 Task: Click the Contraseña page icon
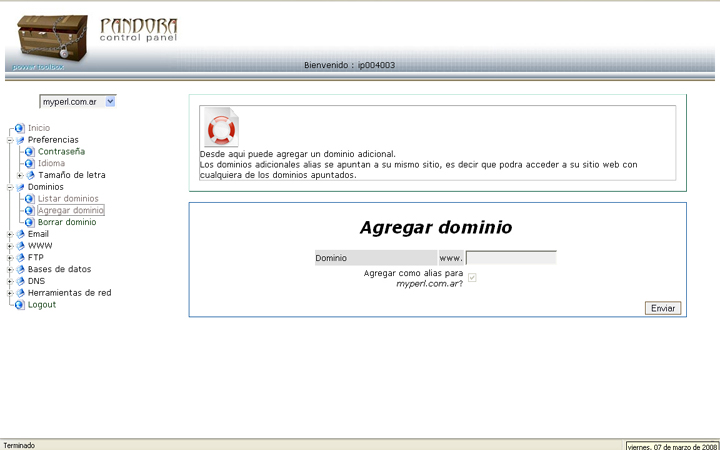point(30,152)
